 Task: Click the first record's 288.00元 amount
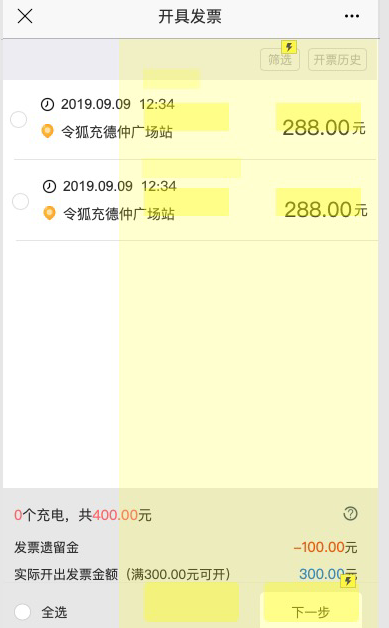324,128
